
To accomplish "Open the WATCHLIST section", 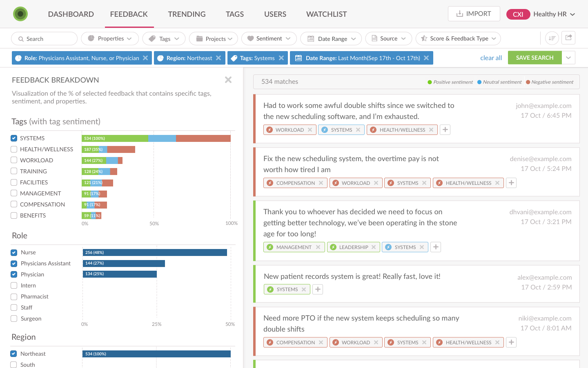I will click(x=326, y=14).
